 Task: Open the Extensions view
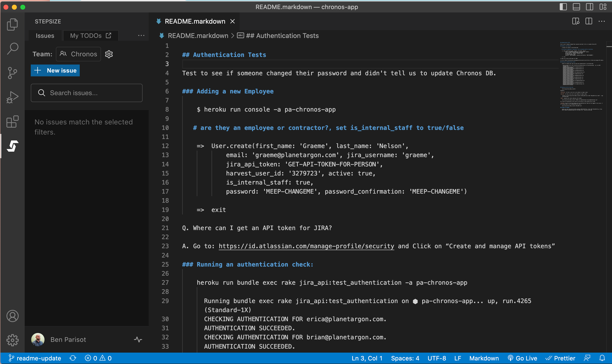tap(12, 122)
